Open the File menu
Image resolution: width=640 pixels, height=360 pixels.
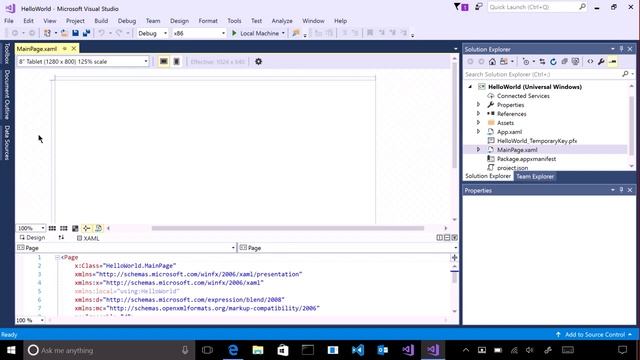tap(9, 21)
